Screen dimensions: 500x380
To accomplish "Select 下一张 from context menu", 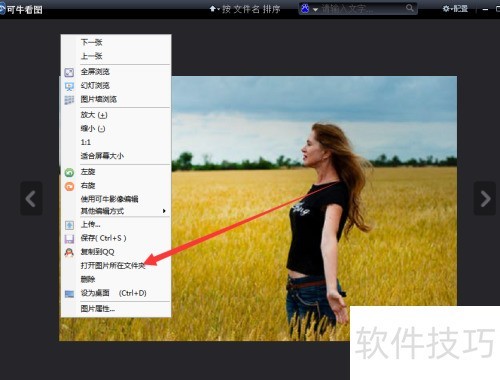I will click(116, 42).
